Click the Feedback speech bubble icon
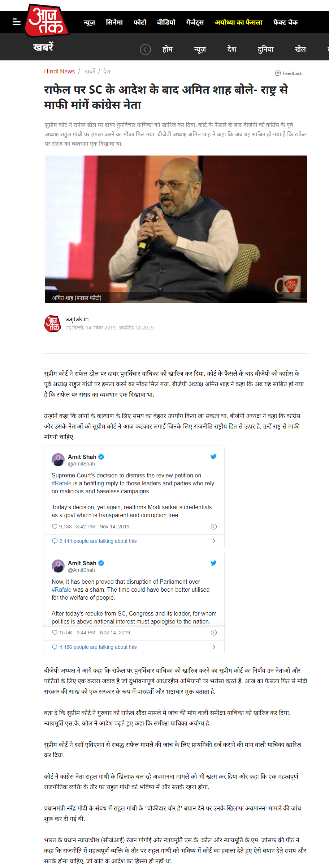Viewport: 329px width, 868px height. (x=278, y=73)
